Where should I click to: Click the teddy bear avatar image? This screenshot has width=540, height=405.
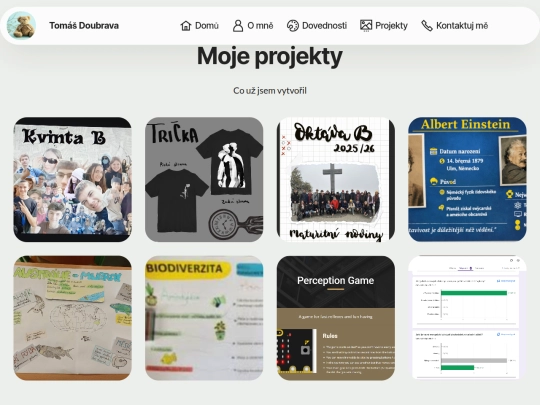point(21,25)
